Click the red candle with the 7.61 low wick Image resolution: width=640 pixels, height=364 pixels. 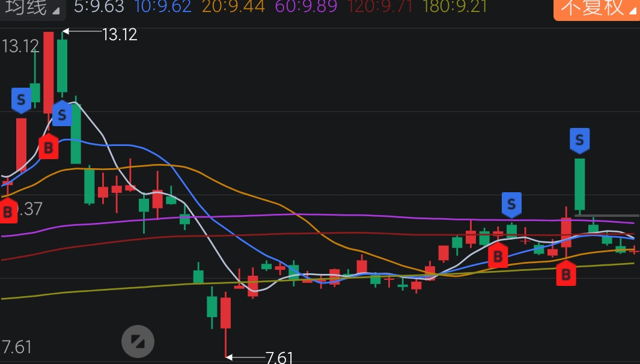226,313
